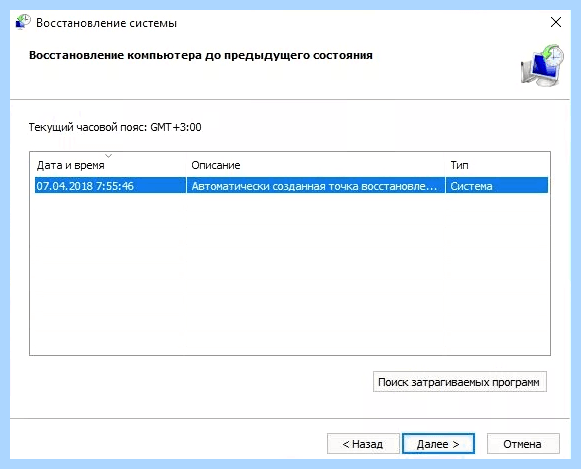
Task: Go back with the Назад button
Action: pos(363,443)
